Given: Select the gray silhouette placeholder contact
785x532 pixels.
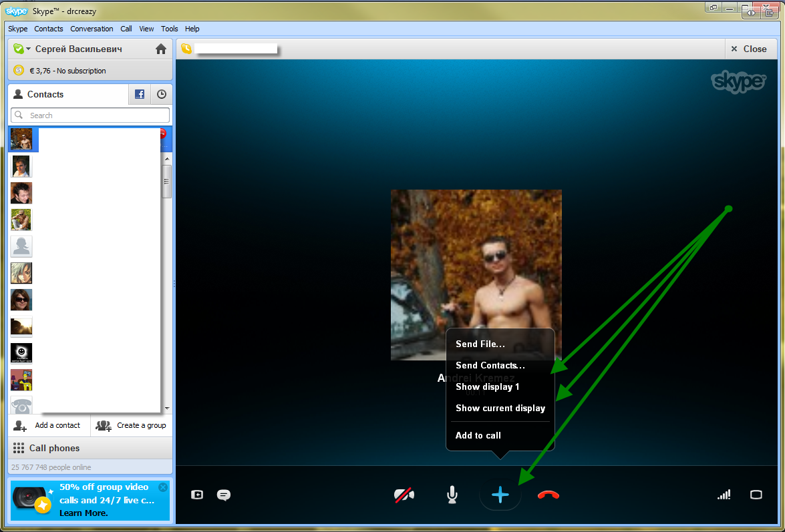Looking at the screenshot, I should point(21,246).
